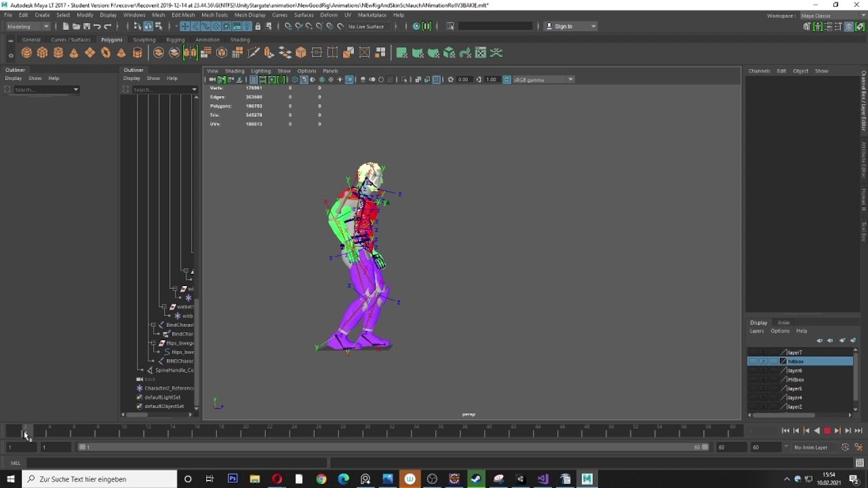Select the Polygon Cone creation tool
Viewport: 868px width, 488px height.
[75, 52]
